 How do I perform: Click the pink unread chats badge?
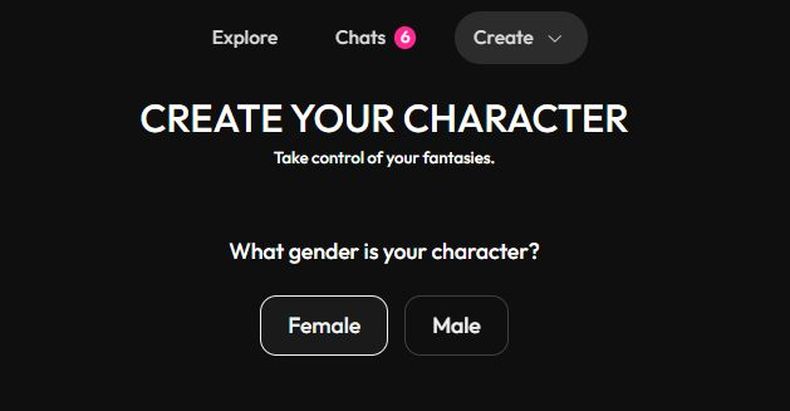(404, 38)
